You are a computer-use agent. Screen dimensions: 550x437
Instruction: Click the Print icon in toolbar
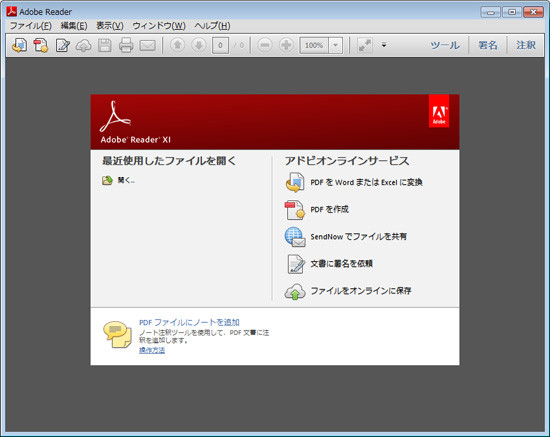[x=126, y=45]
